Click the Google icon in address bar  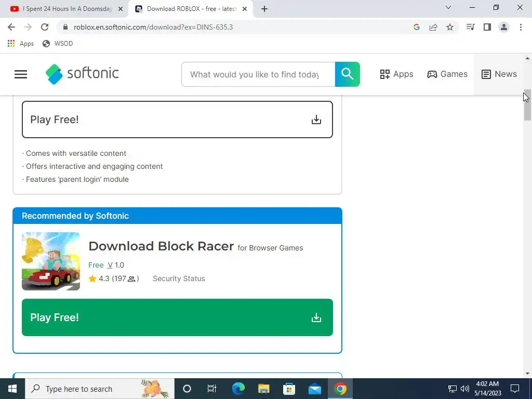tap(417, 27)
